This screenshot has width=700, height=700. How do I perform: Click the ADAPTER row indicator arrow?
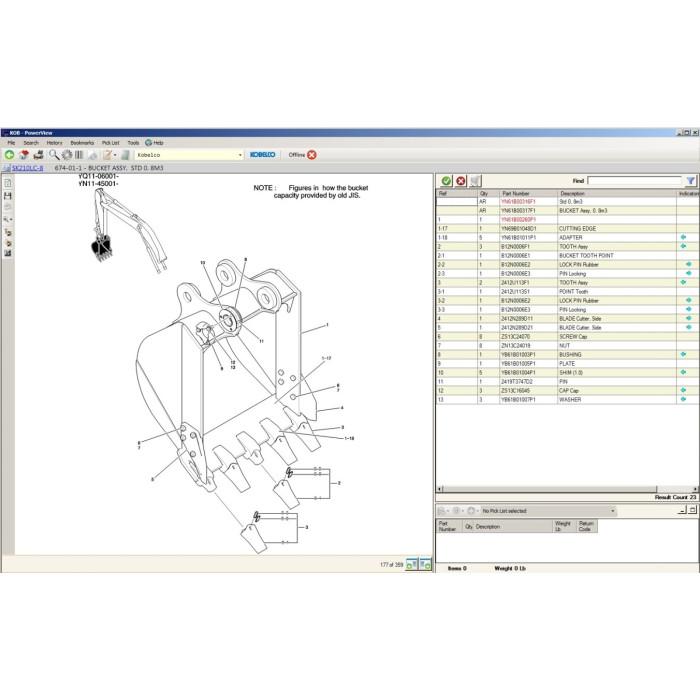coord(683,237)
